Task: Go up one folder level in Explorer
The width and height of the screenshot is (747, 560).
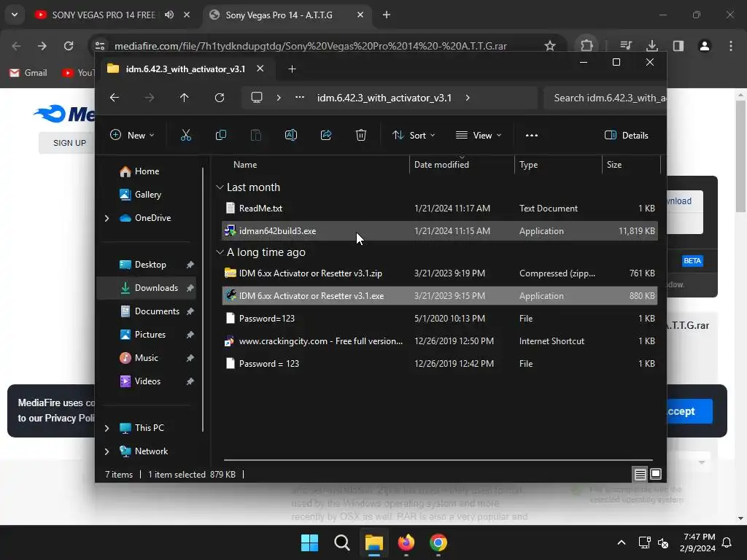Action: [x=185, y=98]
